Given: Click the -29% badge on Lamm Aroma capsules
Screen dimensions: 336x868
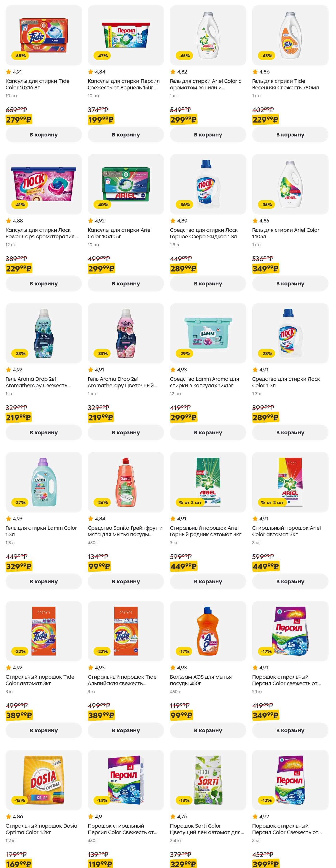Looking at the screenshot, I should (x=184, y=353).
